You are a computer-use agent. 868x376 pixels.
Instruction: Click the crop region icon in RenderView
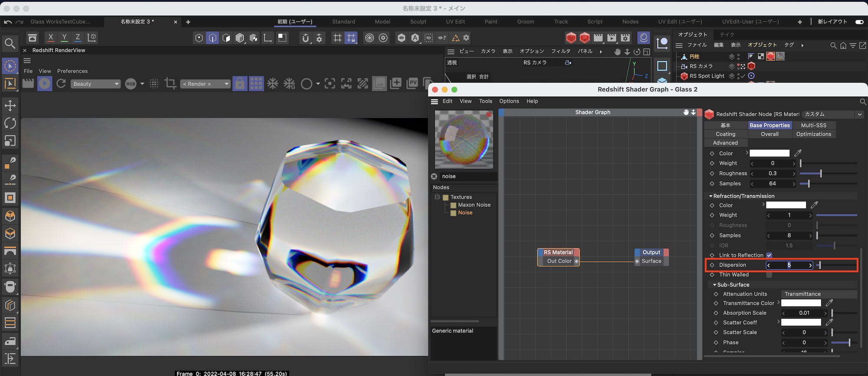[171, 83]
